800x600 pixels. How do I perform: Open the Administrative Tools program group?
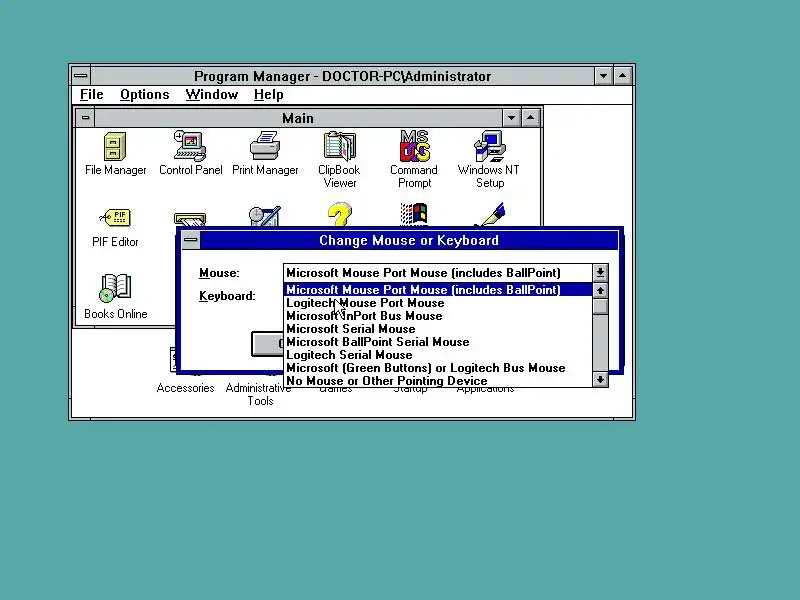click(259, 394)
